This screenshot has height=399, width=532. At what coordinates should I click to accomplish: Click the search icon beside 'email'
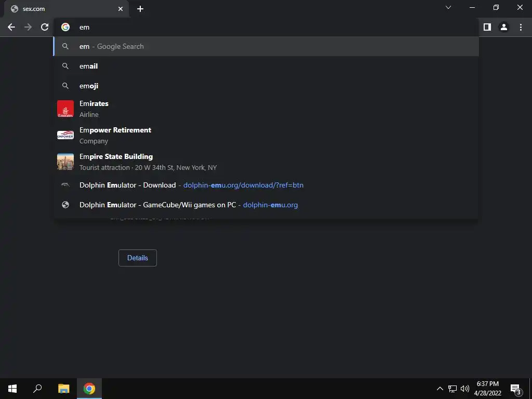(x=65, y=66)
